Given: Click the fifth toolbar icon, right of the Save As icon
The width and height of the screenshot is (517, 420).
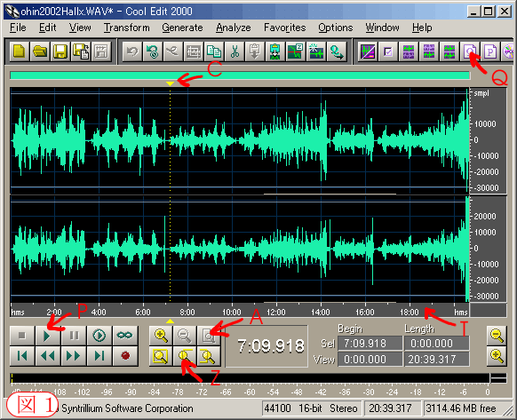Looking at the screenshot, I should (x=101, y=52).
